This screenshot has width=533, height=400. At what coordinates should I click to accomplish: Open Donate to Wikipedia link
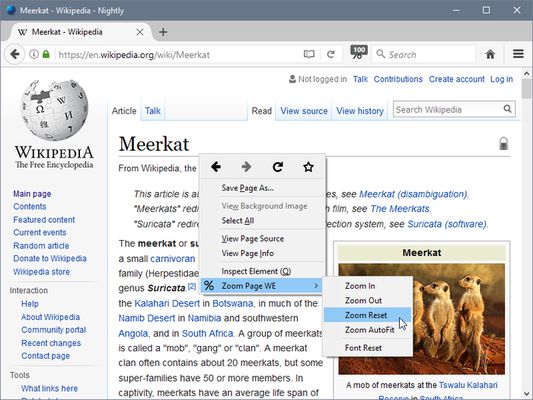(50, 258)
